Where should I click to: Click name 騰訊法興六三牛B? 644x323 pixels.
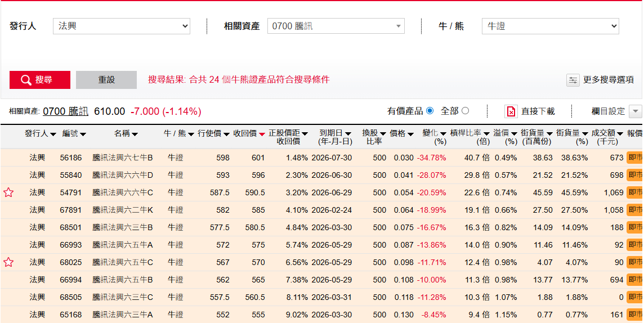tap(122, 227)
